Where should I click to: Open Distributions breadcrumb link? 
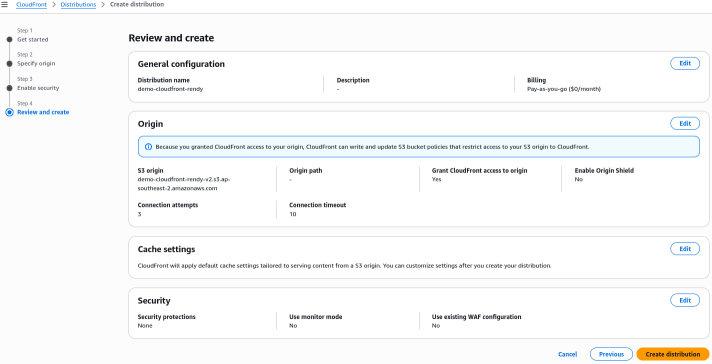point(78,5)
